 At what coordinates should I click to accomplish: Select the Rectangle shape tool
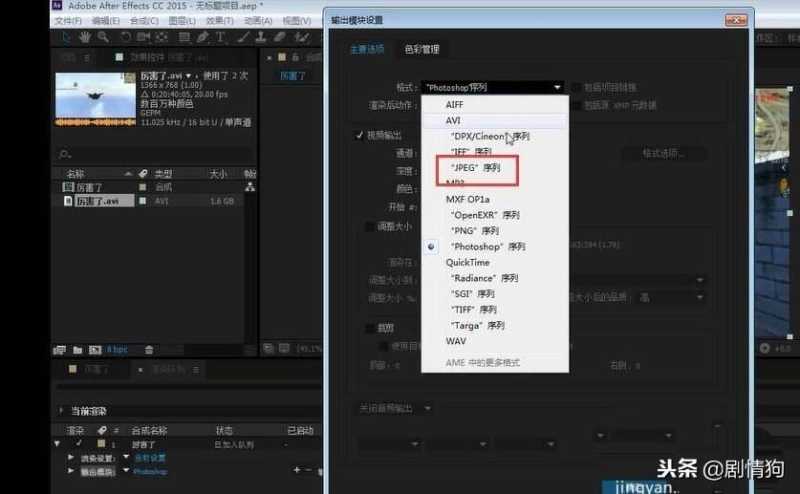(x=184, y=37)
